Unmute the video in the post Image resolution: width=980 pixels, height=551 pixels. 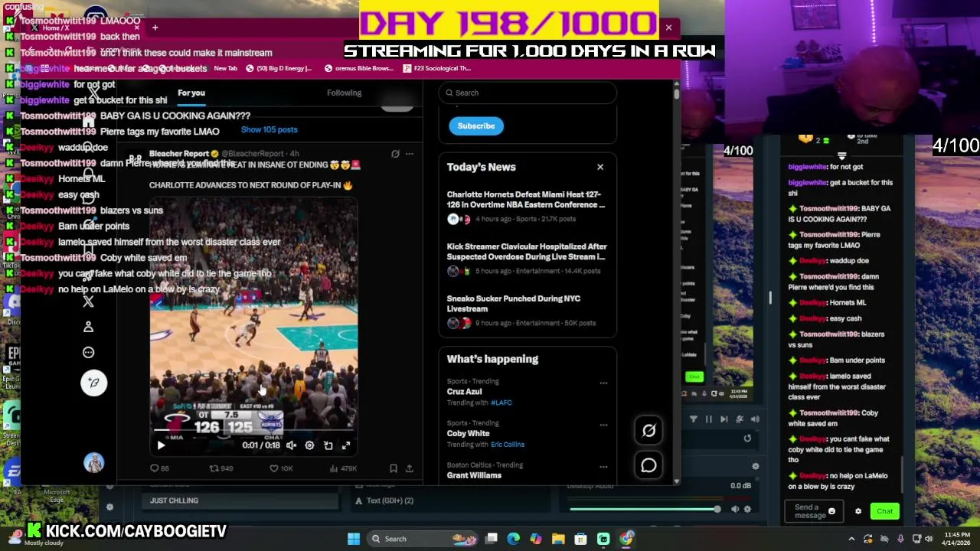click(x=291, y=445)
